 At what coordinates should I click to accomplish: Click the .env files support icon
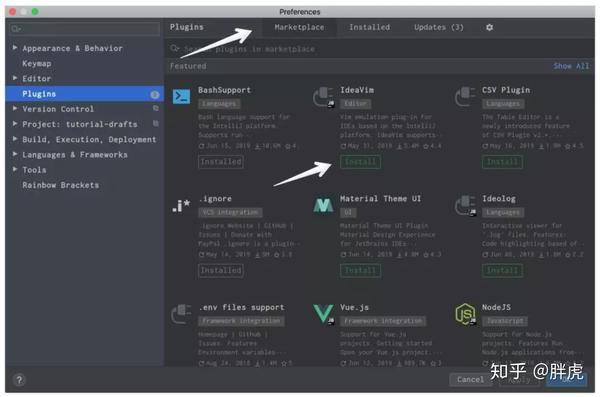pos(181,314)
